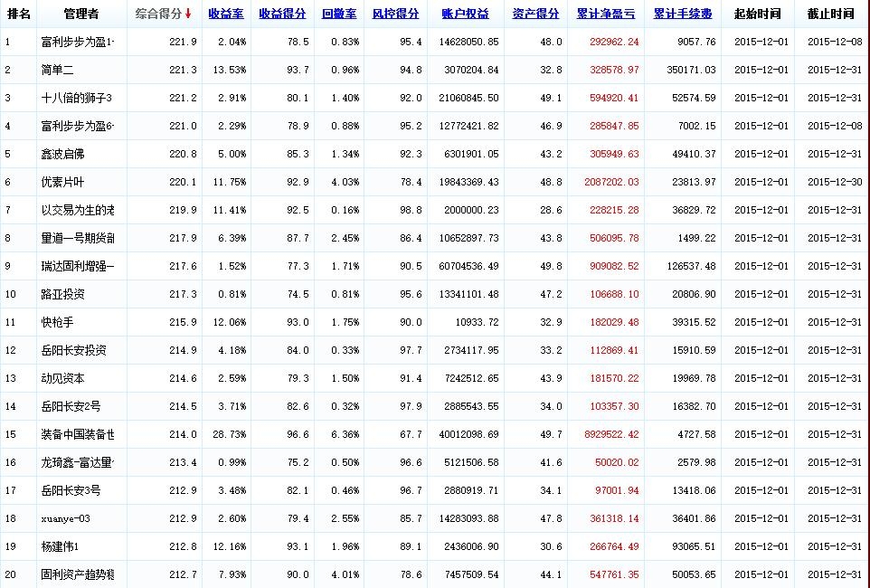Click the red sort arrow beside 综合得分
The width and height of the screenshot is (870, 588).
pos(188,14)
